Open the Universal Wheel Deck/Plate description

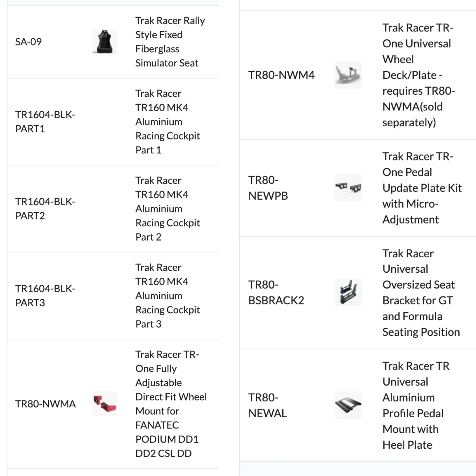(419, 75)
